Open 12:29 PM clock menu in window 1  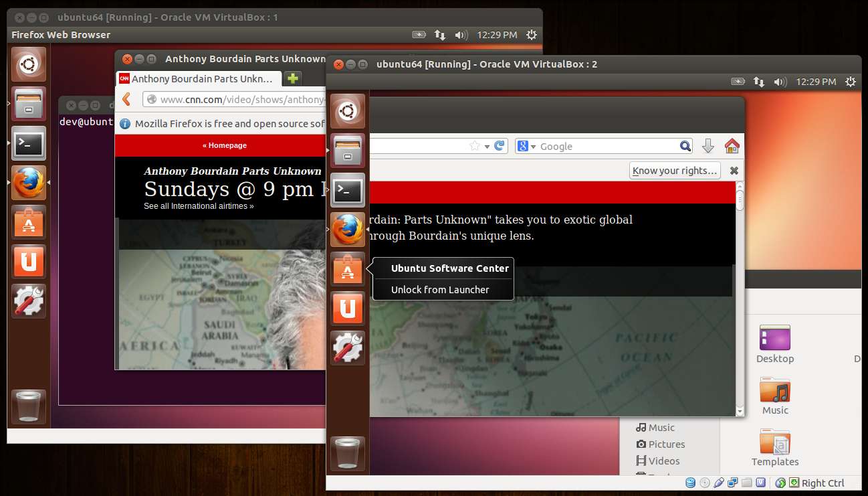[x=497, y=35]
